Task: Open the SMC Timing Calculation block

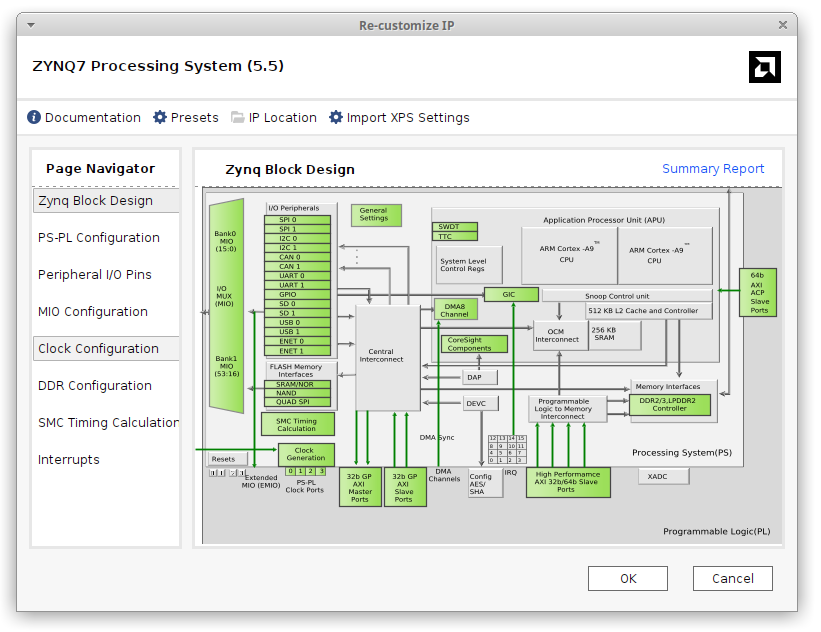Action: (x=297, y=424)
